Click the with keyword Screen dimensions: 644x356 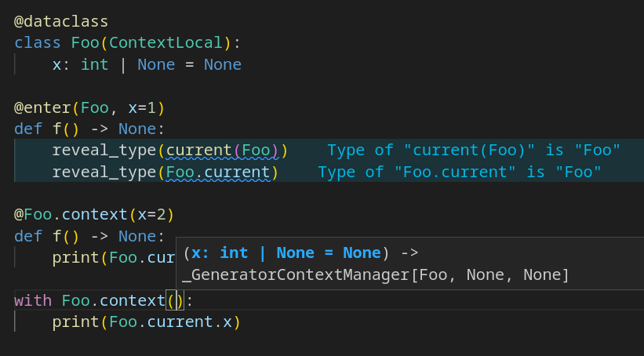33,300
